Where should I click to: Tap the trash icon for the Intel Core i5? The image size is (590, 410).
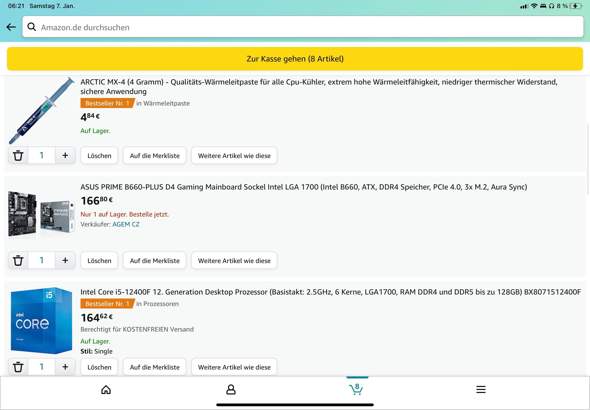pyautogui.click(x=18, y=367)
